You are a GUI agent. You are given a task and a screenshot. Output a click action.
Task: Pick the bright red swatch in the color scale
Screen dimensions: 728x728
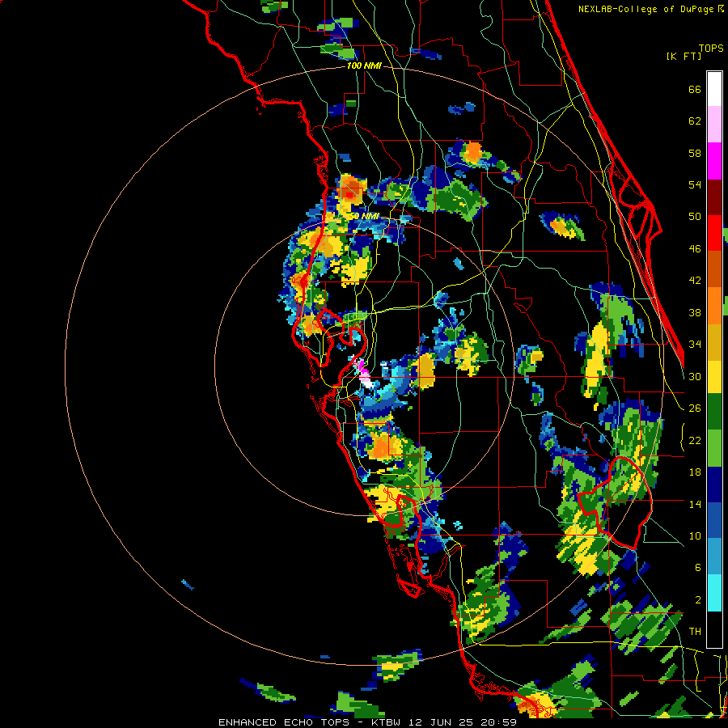click(x=714, y=233)
